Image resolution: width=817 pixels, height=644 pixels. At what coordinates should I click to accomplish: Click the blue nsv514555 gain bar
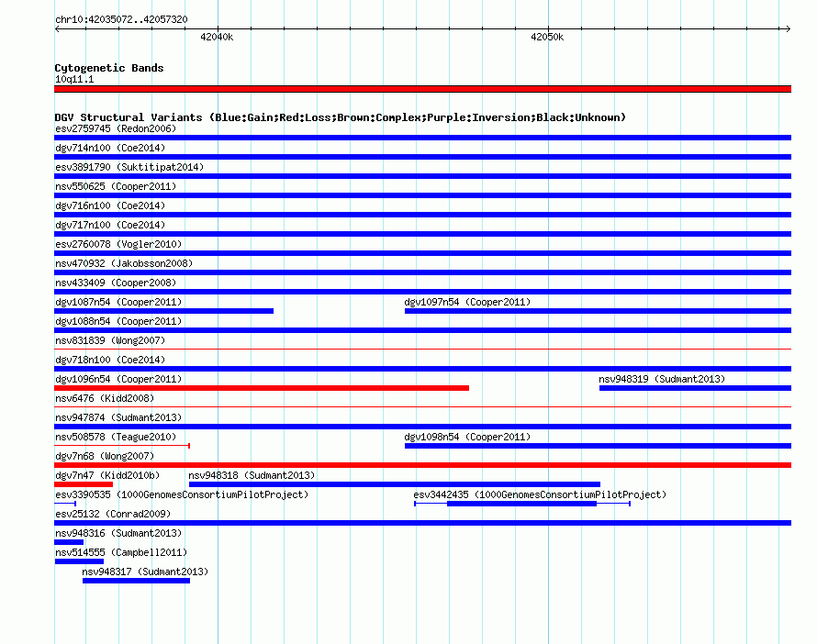coord(79,561)
